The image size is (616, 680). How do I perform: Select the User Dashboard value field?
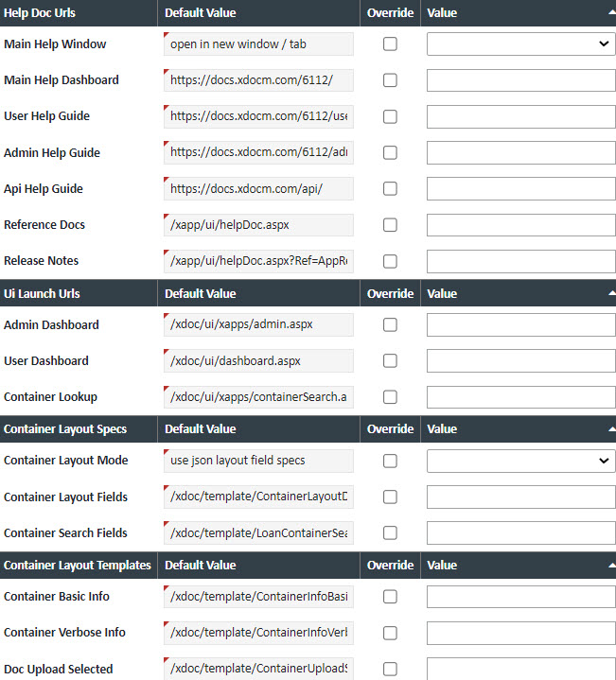520,361
